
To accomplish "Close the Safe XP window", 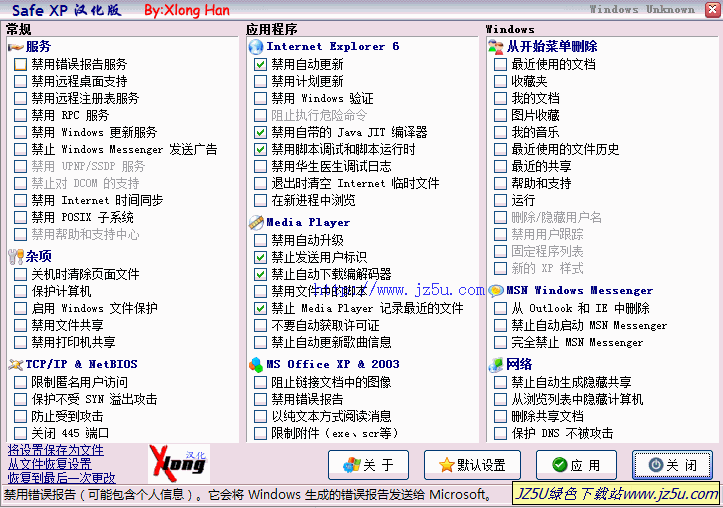I will [x=712, y=10].
